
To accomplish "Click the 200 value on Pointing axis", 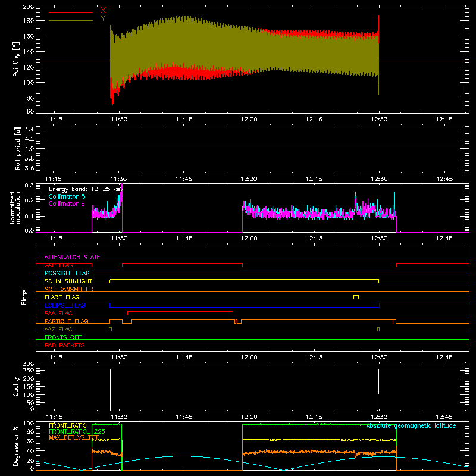I will click(x=29, y=7).
